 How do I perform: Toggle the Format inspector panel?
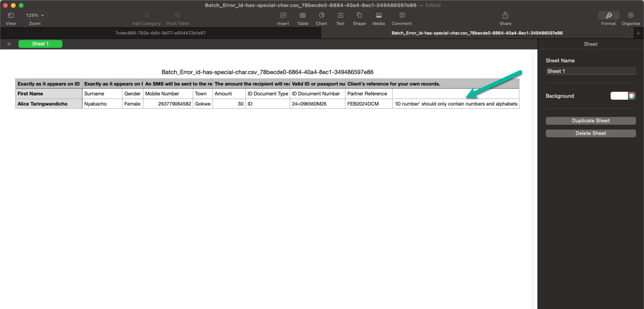[609, 15]
